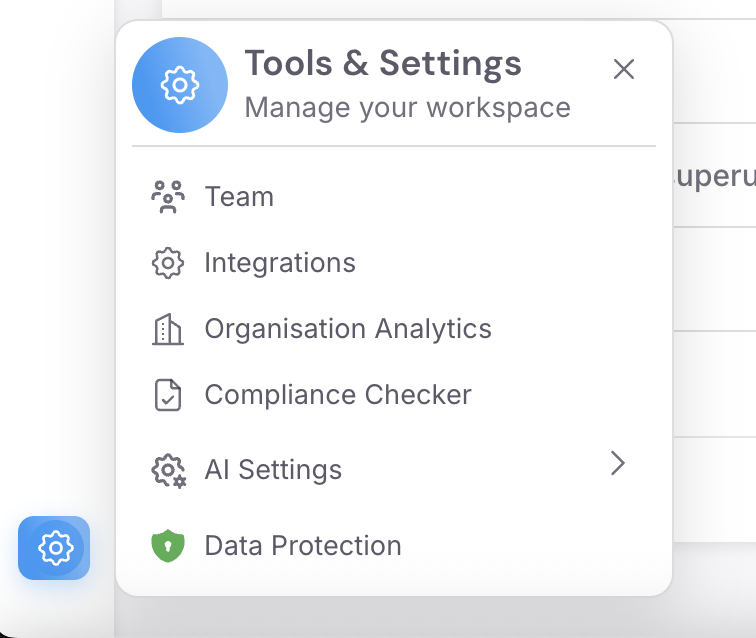Open Compliance Checker
Image resolution: width=756 pixels, height=638 pixels.
pos(394,395)
